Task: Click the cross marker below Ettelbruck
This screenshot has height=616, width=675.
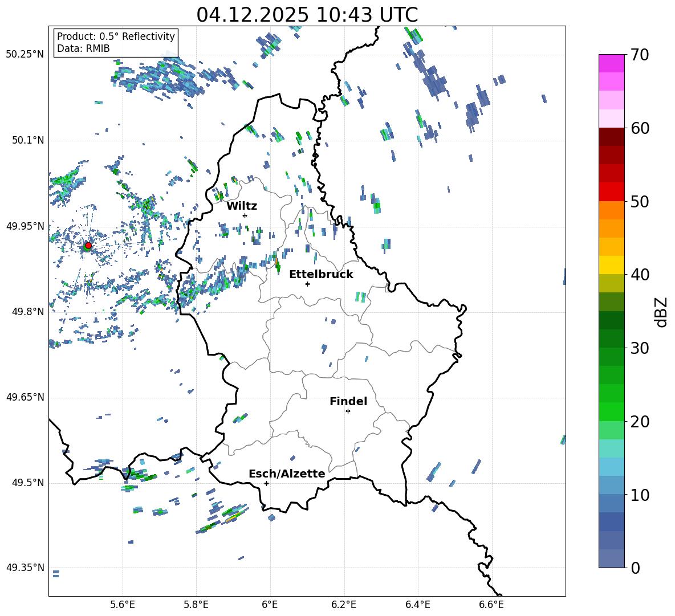Action: point(307,284)
